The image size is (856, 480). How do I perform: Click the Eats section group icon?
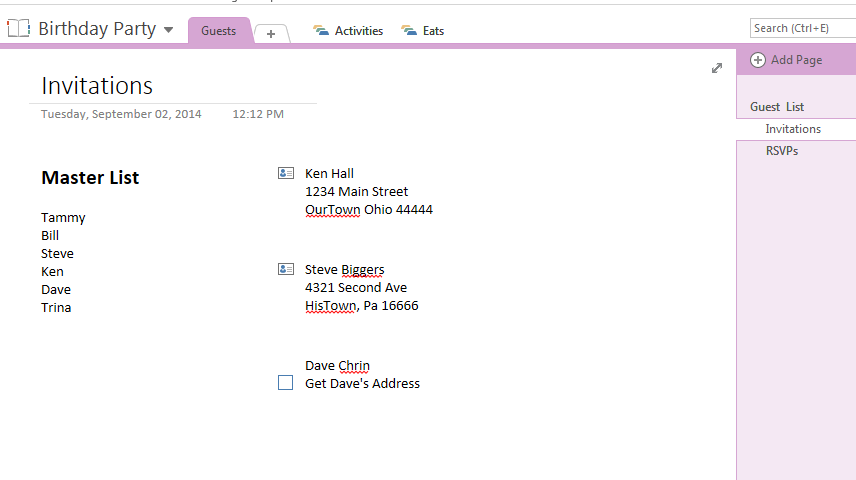(x=409, y=31)
